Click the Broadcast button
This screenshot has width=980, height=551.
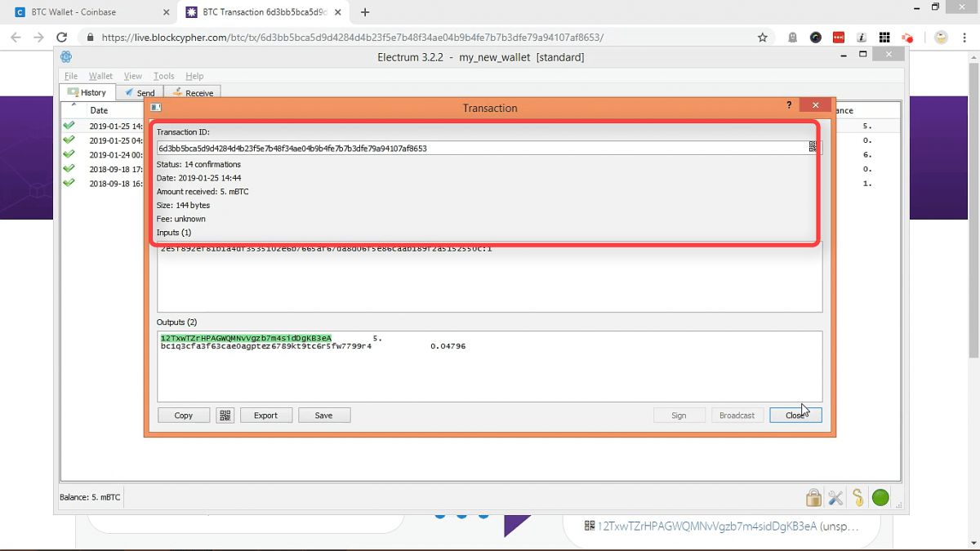click(x=737, y=415)
